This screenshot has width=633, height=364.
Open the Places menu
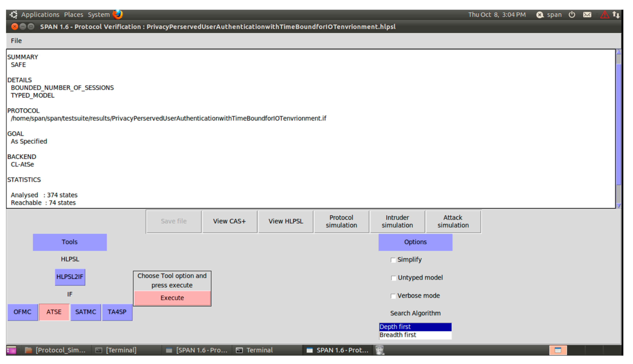(x=73, y=15)
